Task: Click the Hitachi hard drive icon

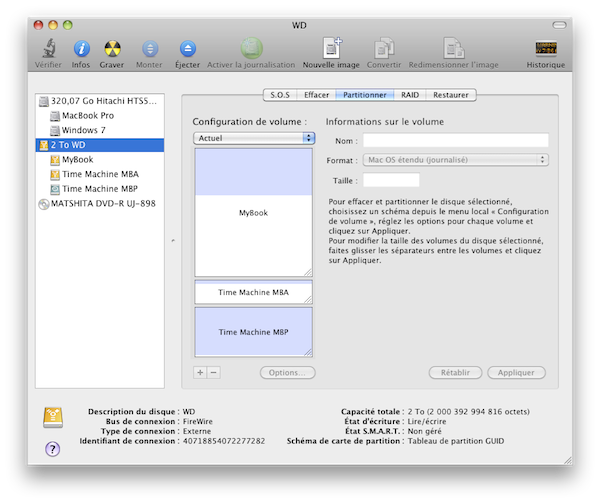Action: tap(44, 101)
